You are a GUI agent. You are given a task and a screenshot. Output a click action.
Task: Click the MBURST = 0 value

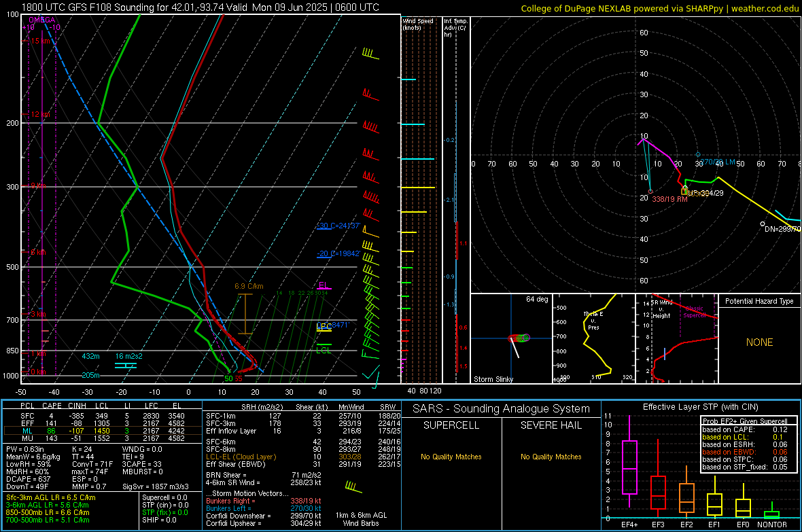(143, 472)
